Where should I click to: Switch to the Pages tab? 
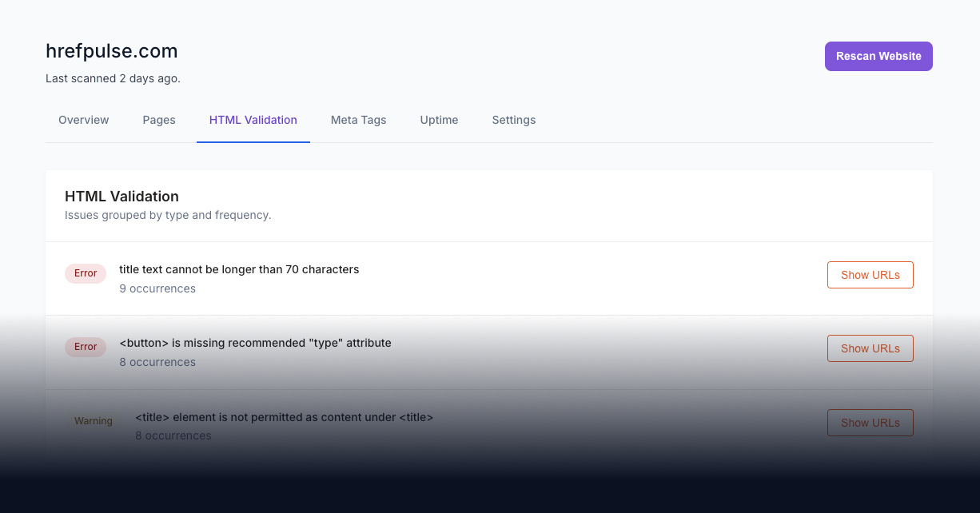point(159,120)
